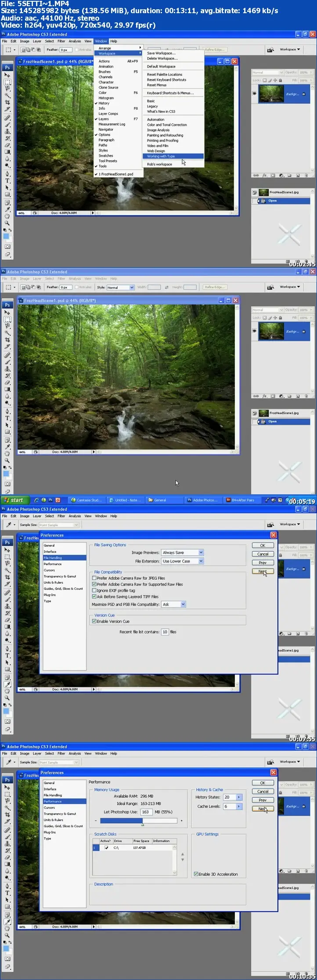
Task: Disable the Enable Version Cue checkbox
Action: coord(94,621)
